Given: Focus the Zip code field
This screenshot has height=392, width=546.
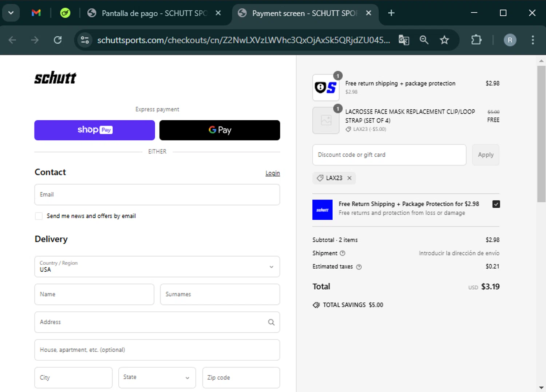Looking at the screenshot, I should (x=241, y=377).
